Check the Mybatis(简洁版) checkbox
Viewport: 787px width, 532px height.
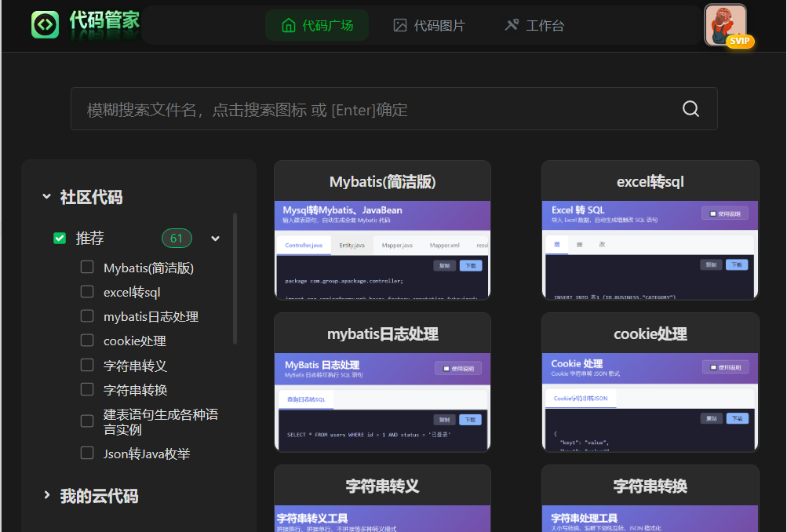pyautogui.click(x=87, y=267)
